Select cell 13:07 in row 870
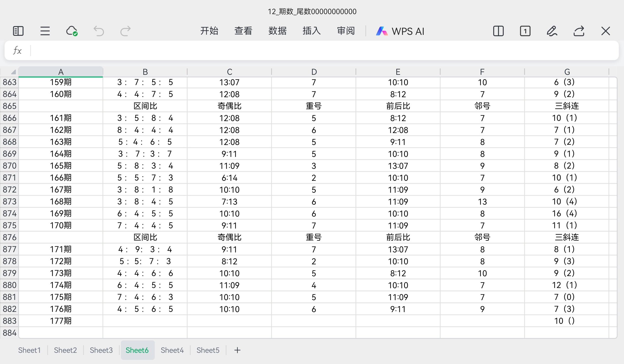This screenshot has width=624, height=364. (x=398, y=166)
